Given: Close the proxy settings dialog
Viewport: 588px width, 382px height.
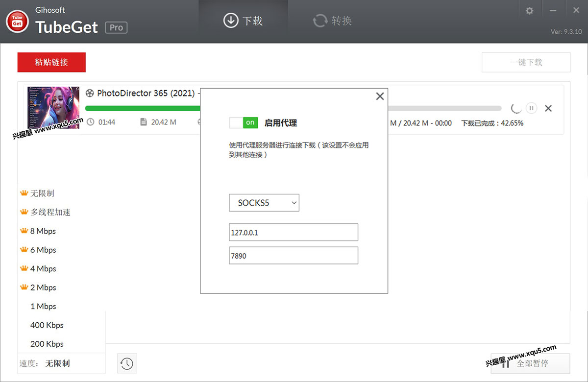Looking at the screenshot, I should pyautogui.click(x=380, y=96).
